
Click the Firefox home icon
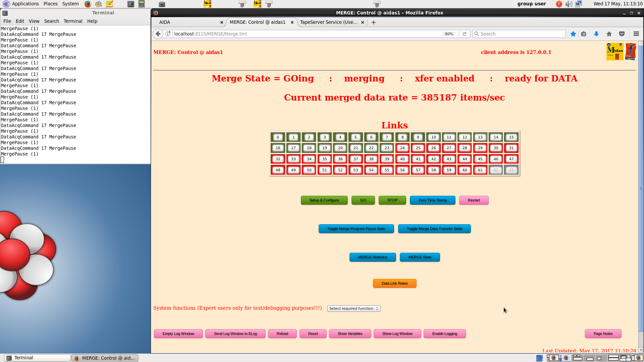point(609,34)
